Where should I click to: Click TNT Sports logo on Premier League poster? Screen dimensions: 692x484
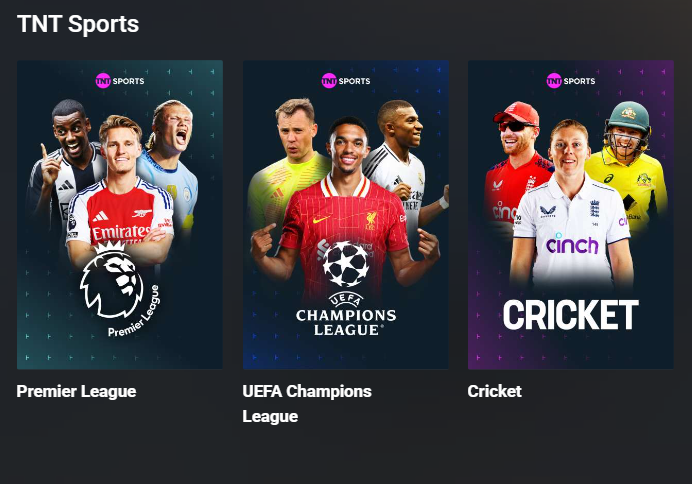pos(120,81)
